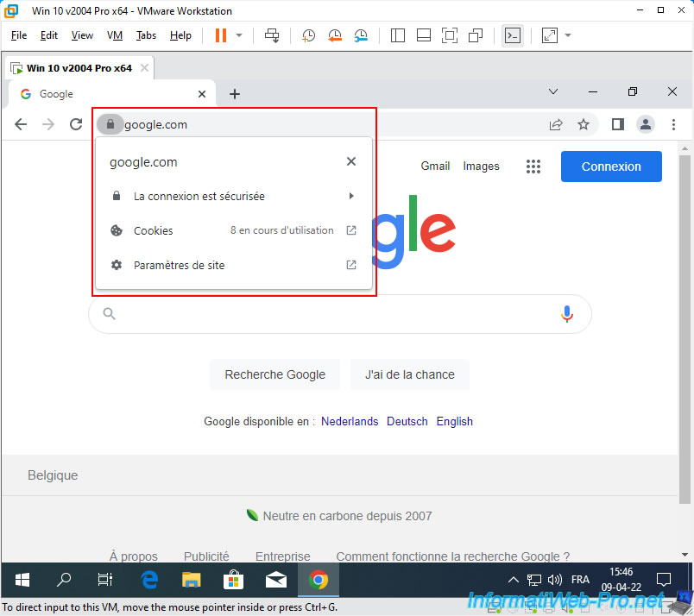The height and width of the screenshot is (616, 694).
Task: Open Chrome side panel
Action: [x=618, y=125]
